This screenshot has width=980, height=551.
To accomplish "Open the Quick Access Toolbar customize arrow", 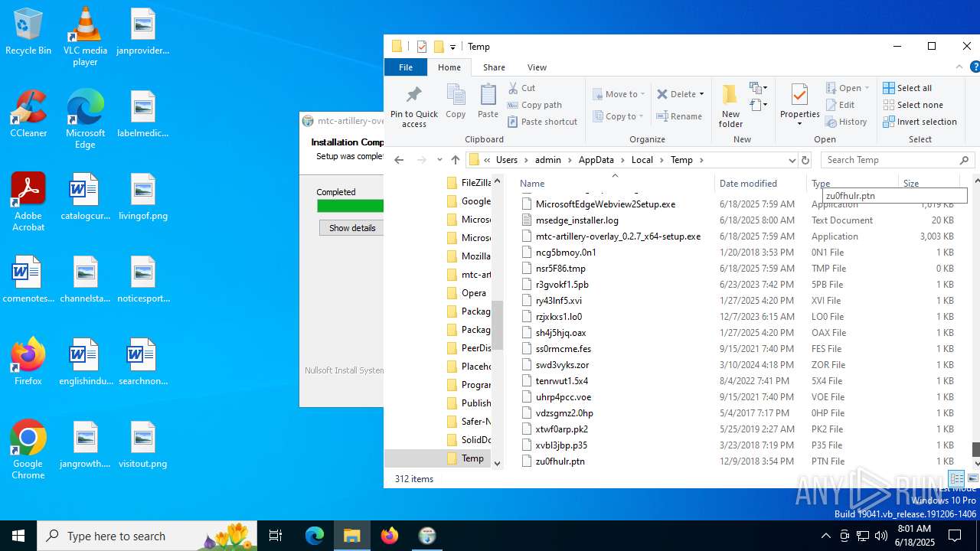I will click(x=453, y=47).
